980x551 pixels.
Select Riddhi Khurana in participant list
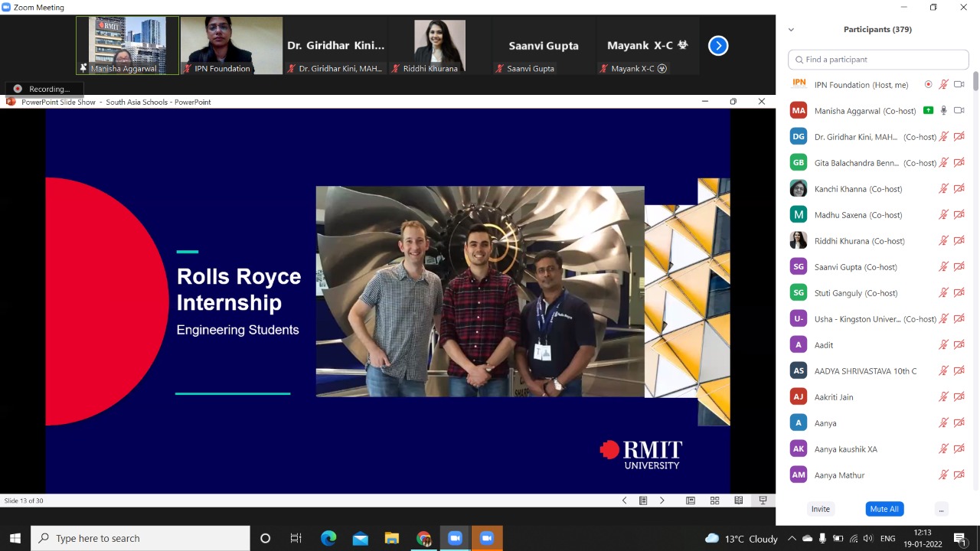(x=859, y=241)
